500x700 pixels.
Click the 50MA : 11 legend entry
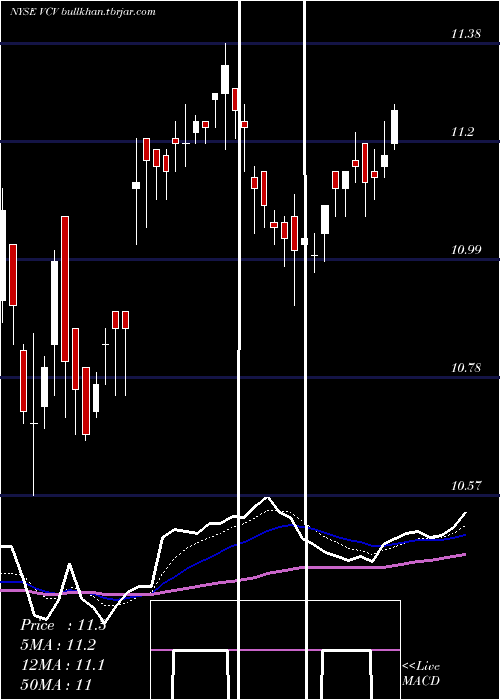[x=56, y=684]
